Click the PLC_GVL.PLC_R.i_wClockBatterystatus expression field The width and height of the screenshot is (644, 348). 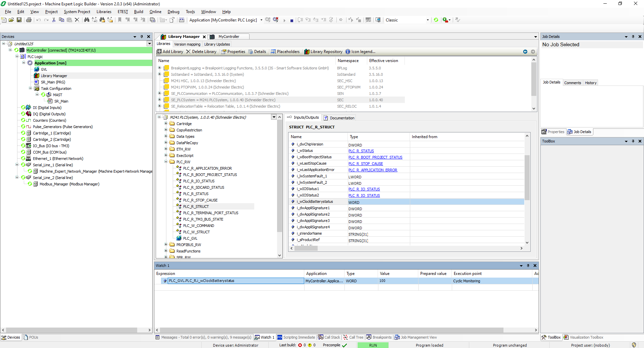pyautogui.click(x=236, y=281)
